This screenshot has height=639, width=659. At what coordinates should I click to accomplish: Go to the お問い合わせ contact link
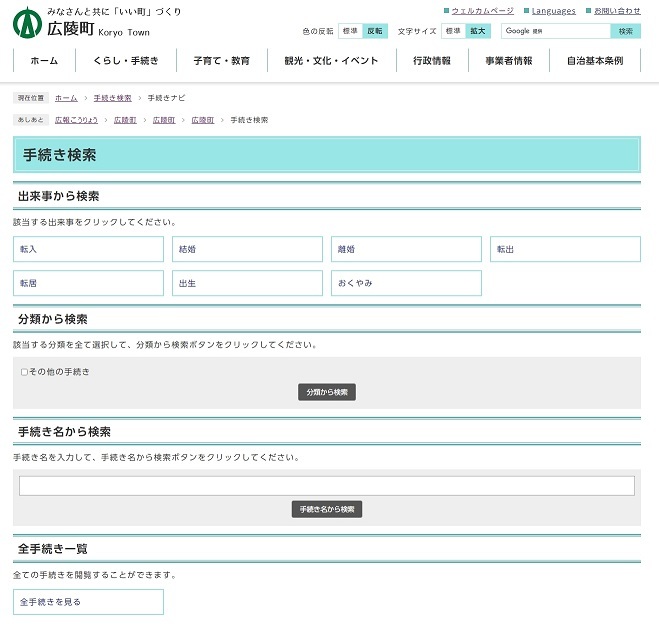pos(617,11)
